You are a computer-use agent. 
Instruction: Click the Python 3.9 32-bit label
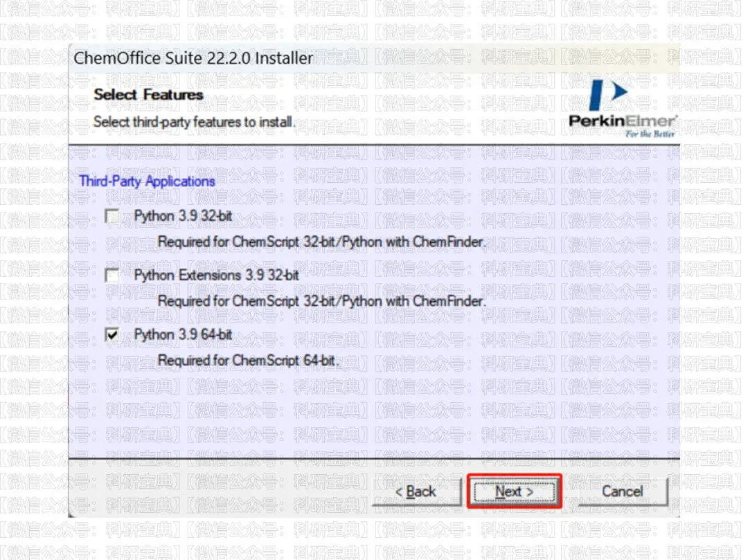(x=183, y=217)
